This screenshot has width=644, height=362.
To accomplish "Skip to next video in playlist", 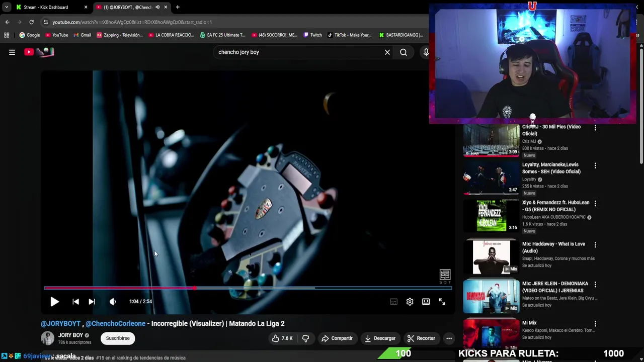I will point(92,302).
